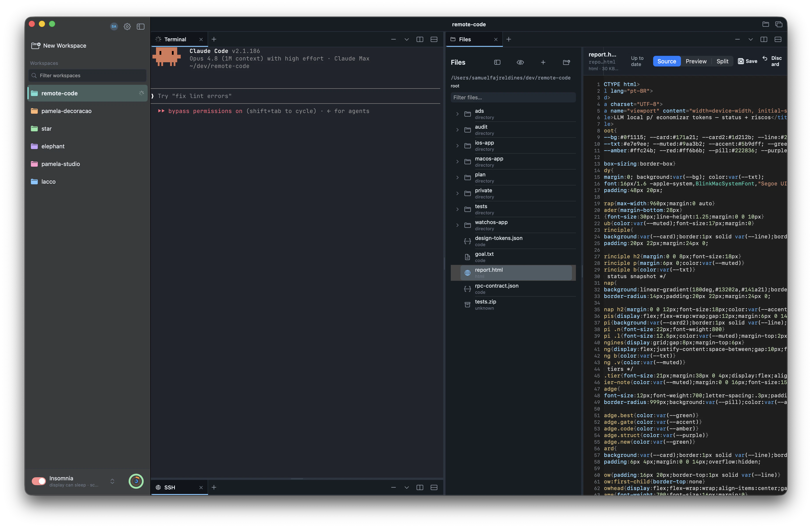
Task: Split the Terminal pane horizontally
Action: [434, 39]
